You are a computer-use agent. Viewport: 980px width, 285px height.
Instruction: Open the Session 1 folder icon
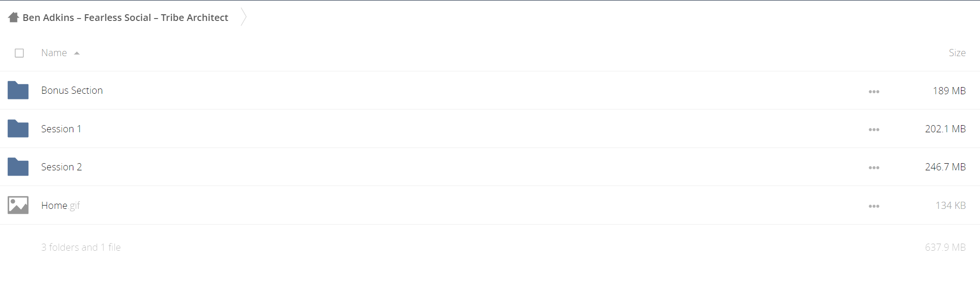[18, 128]
